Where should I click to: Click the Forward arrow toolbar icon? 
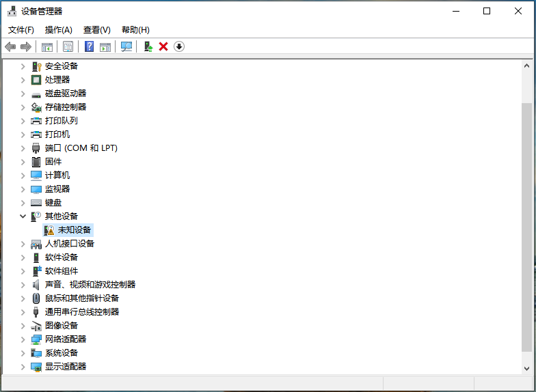26,46
